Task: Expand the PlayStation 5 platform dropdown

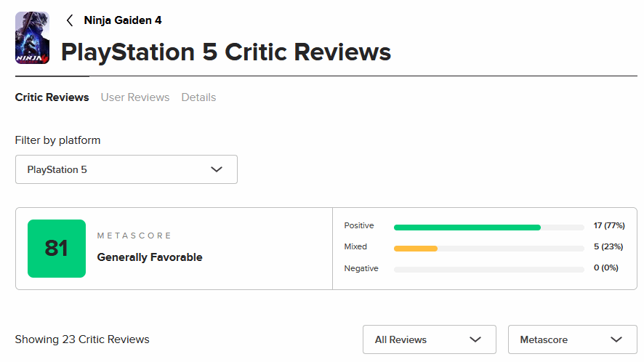Action: (126, 169)
